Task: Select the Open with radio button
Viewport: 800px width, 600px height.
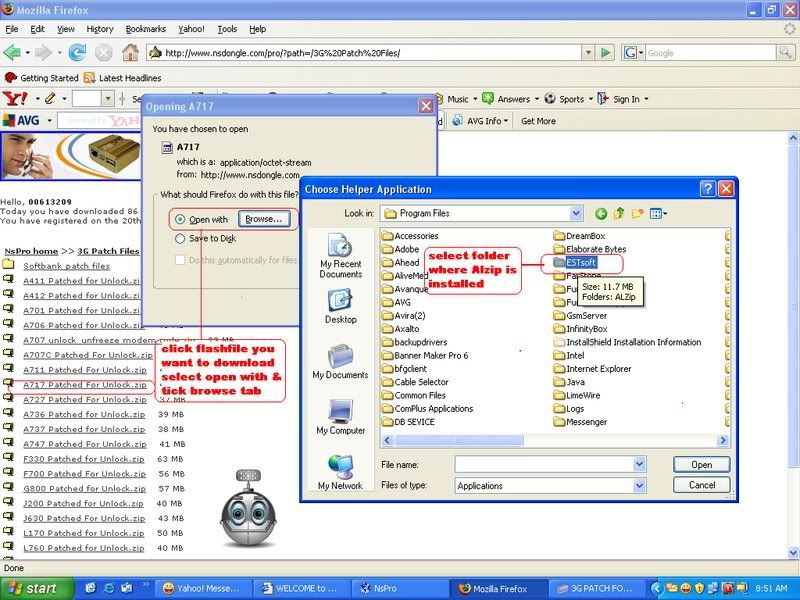Action: [x=180, y=219]
